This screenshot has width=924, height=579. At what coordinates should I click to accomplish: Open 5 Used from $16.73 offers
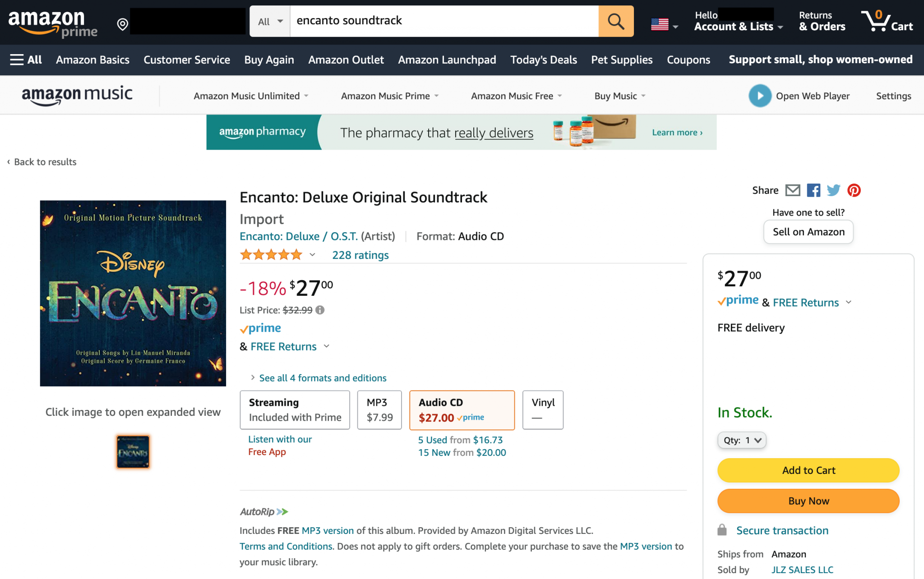click(x=460, y=440)
